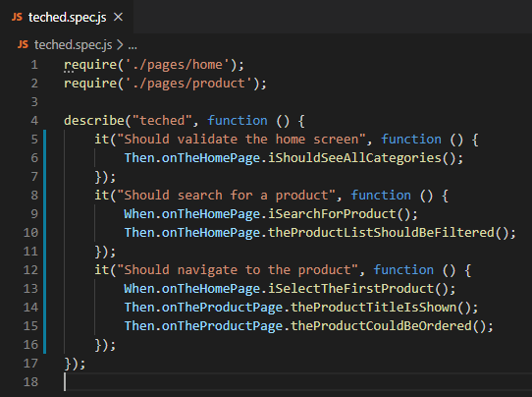This screenshot has height=397, width=532.
Task: Open the breadcrumb ellipsis symbol menu
Action: (133, 46)
